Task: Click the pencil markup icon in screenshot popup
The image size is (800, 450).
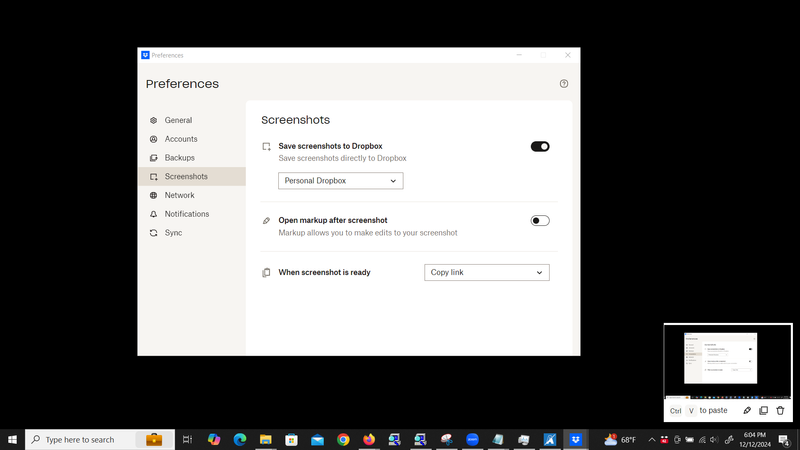Action: [747, 410]
